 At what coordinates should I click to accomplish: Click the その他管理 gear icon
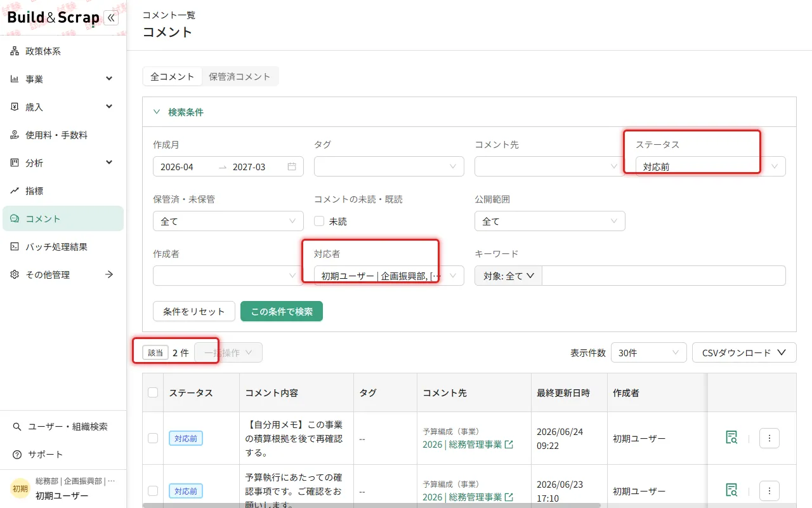pos(15,275)
